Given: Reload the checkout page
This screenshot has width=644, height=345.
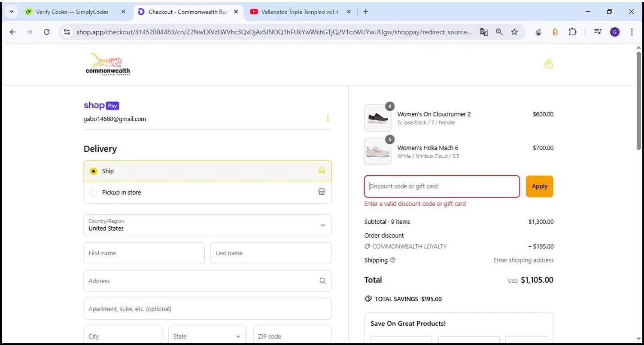Looking at the screenshot, I should point(46,32).
